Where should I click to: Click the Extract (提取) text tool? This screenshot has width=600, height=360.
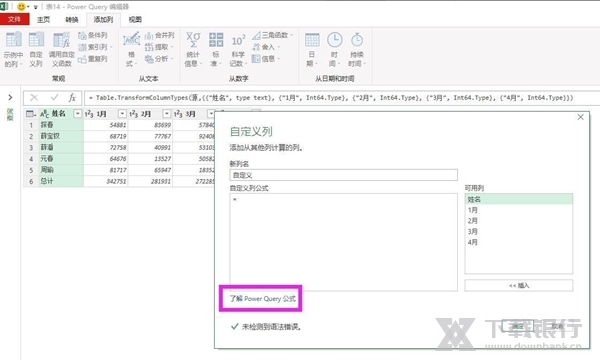point(159,47)
